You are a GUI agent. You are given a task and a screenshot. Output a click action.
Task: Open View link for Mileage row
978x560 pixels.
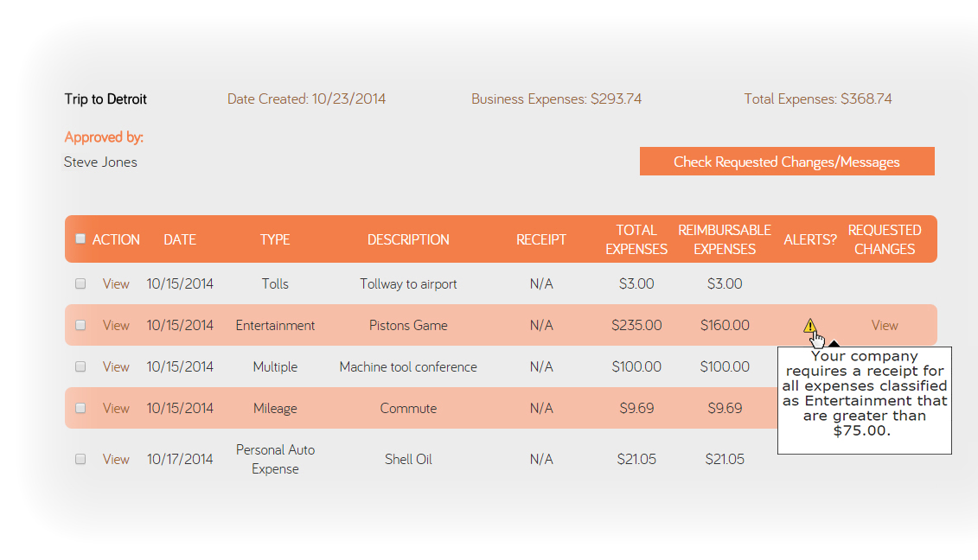[116, 408]
